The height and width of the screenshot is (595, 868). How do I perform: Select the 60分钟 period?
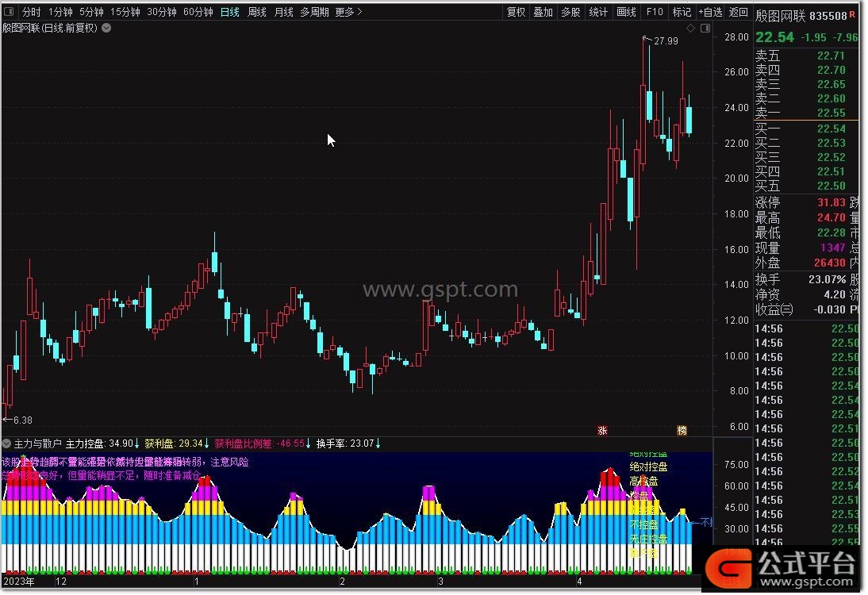point(198,12)
